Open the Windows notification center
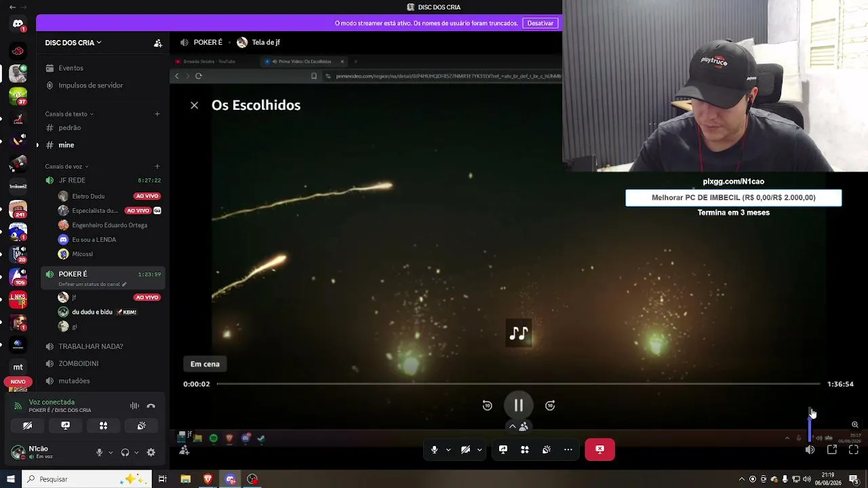The height and width of the screenshot is (488, 868). (854, 479)
